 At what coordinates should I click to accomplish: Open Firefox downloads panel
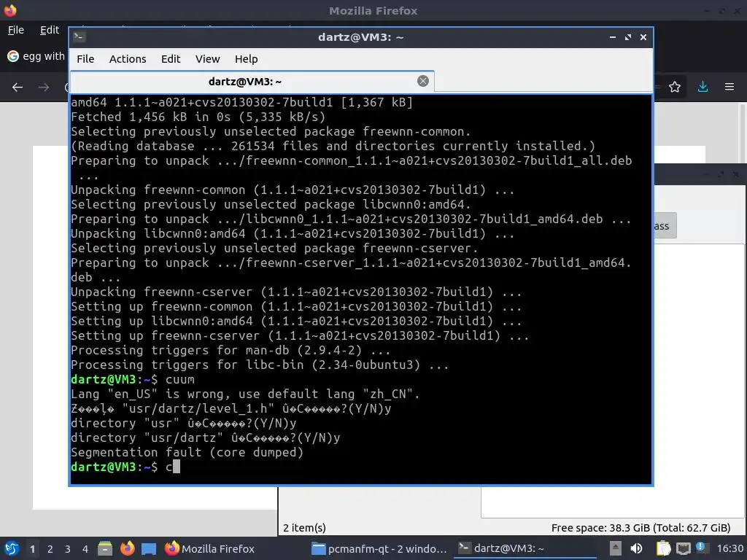point(703,87)
